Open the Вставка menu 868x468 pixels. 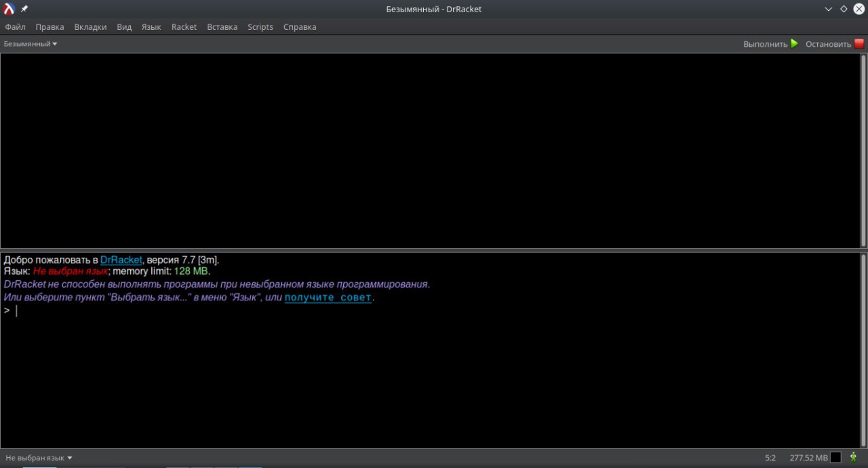click(222, 27)
